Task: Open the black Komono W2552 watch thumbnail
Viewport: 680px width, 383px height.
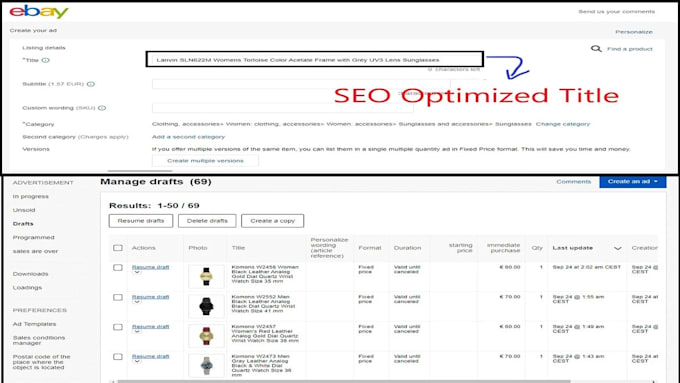Action: [206, 306]
